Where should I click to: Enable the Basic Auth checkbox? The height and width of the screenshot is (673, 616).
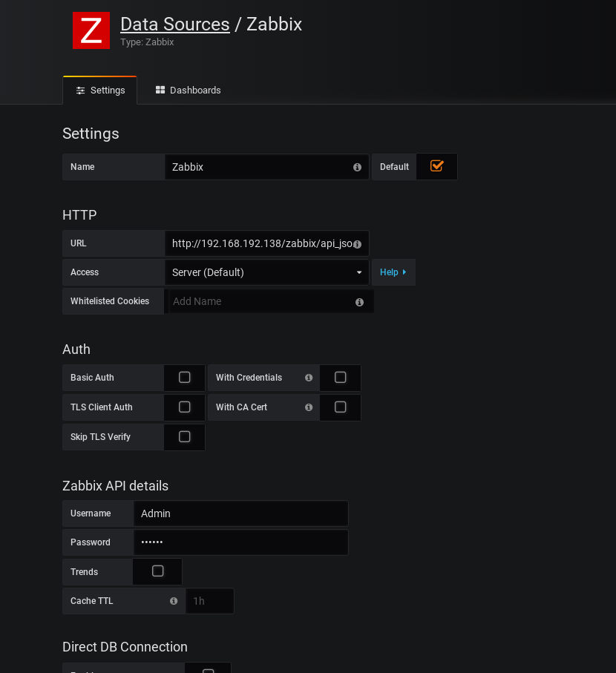tap(185, 377)
